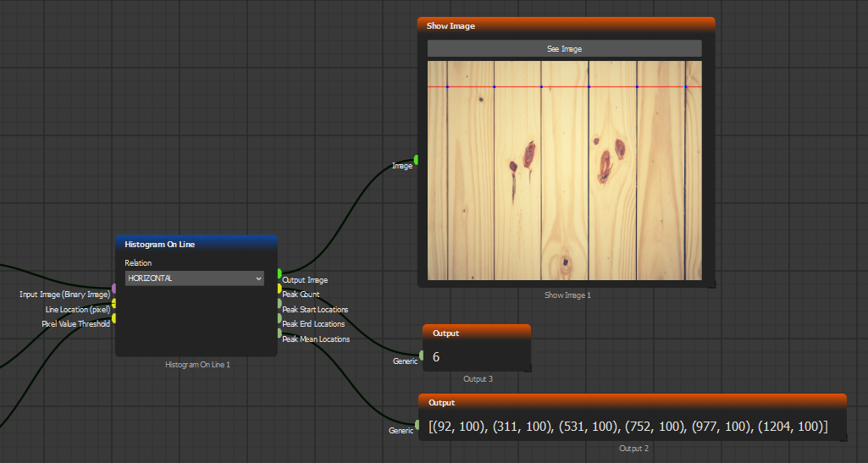This screenshot has width=868, height=463.
Task: Click the Show Image node's corner resize handle
Action: (x=711, y=284)
